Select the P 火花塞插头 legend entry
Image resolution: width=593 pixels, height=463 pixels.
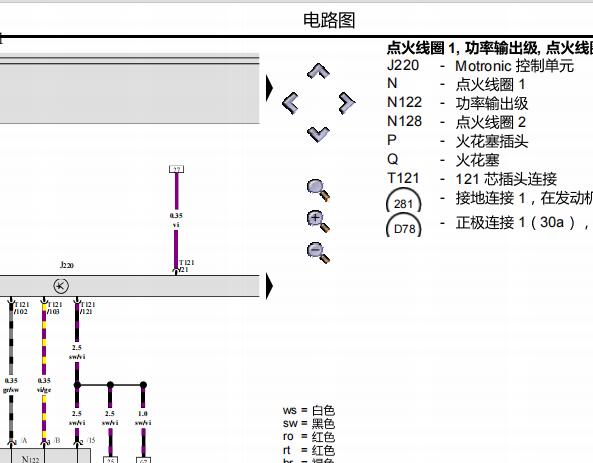[x=458, y=141]
